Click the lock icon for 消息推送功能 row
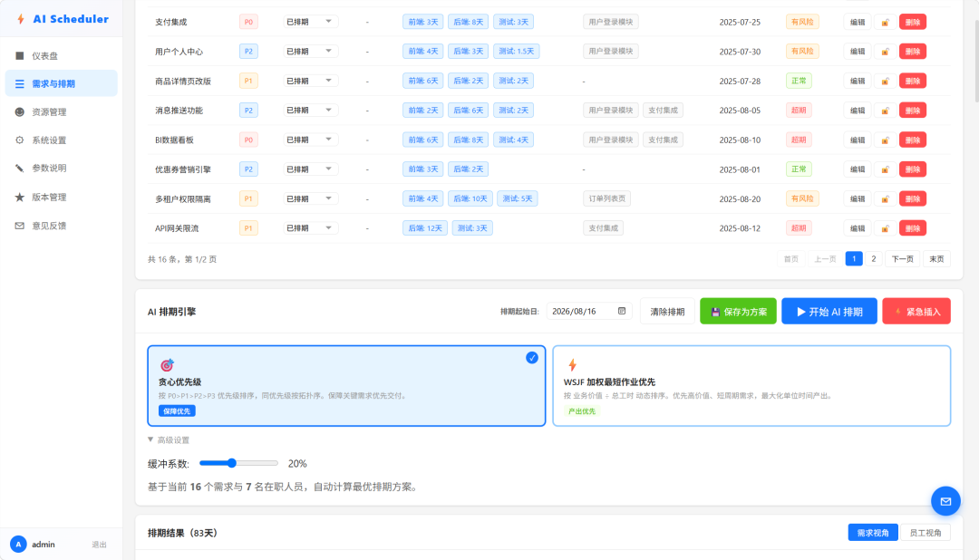979x560 pixels. [885, 111]
